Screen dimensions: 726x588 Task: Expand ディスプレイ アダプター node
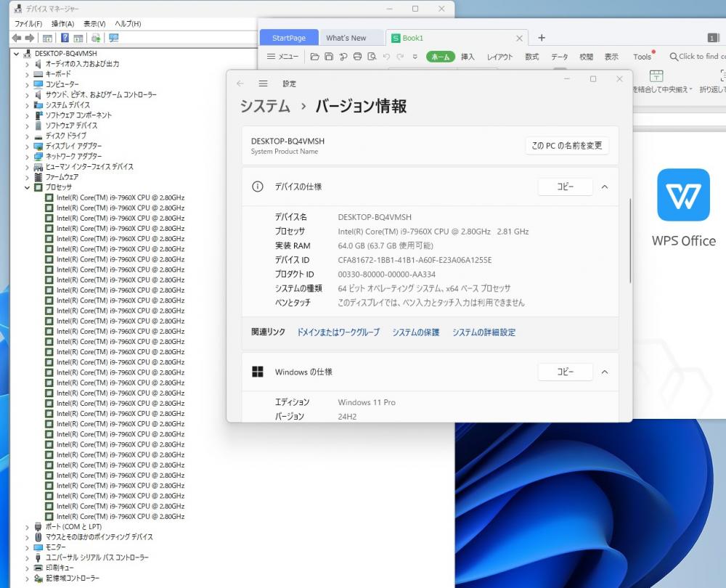(x=27, y=147)
